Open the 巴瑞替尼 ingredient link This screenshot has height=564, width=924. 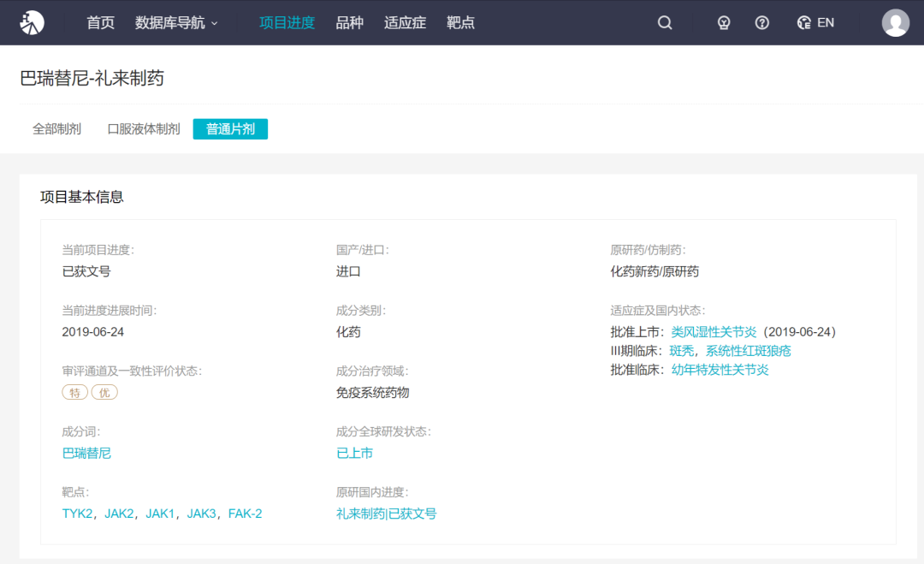tap(86, 454)
